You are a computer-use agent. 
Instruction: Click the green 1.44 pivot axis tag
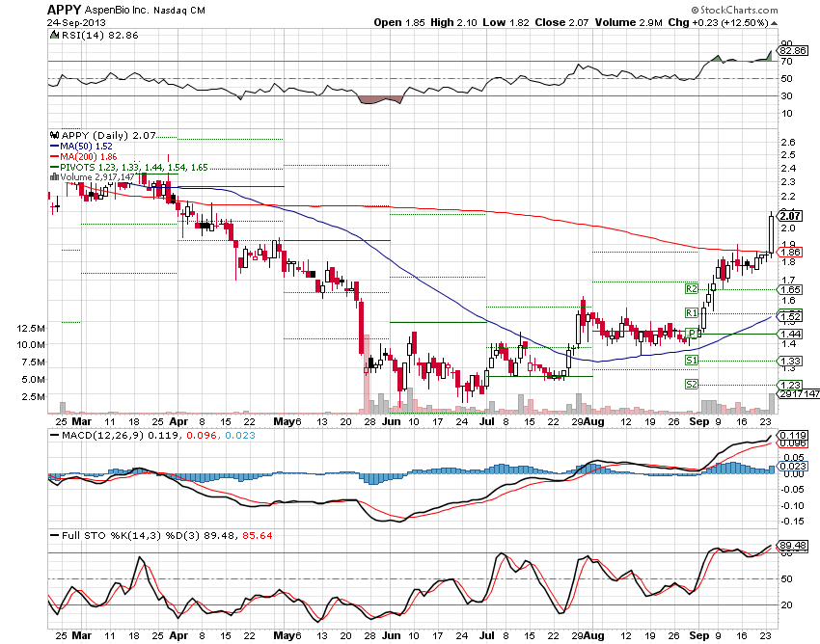point(790,334)
